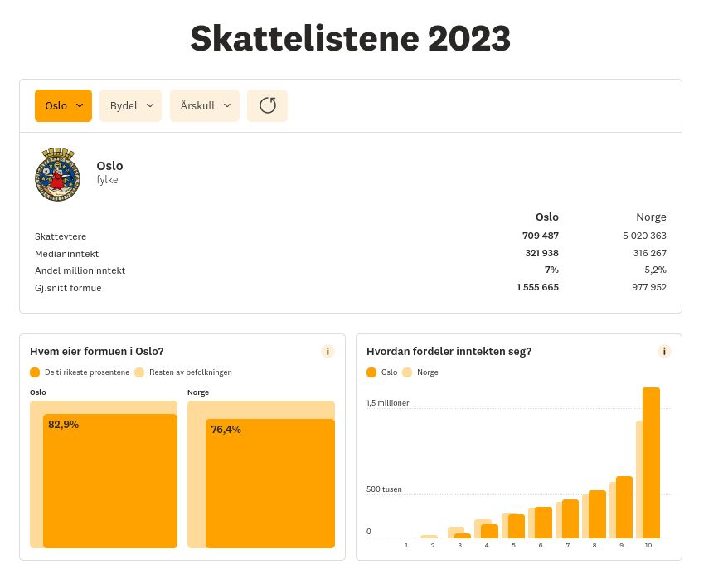Click the Oslo legend dot in the income chart
Viewport: 728px width, 579px height.
pos(371,372)
